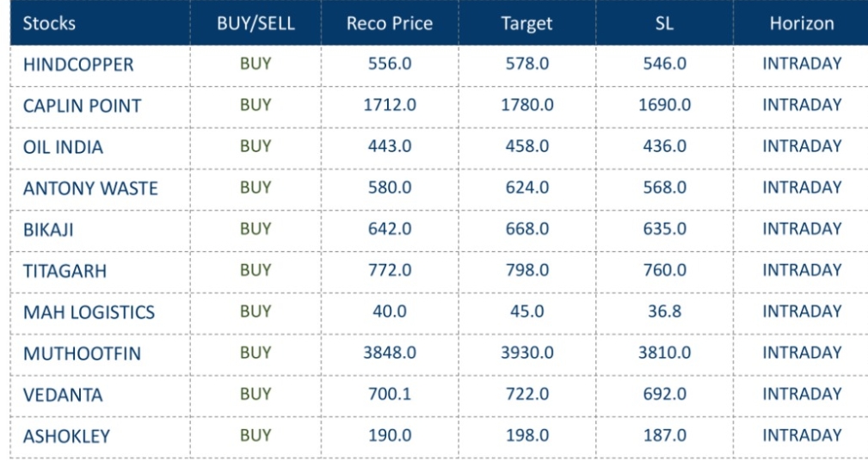Open the MAH LOGISTICS entry
Screen dimensions: 868x461
(x=89, y=312)
